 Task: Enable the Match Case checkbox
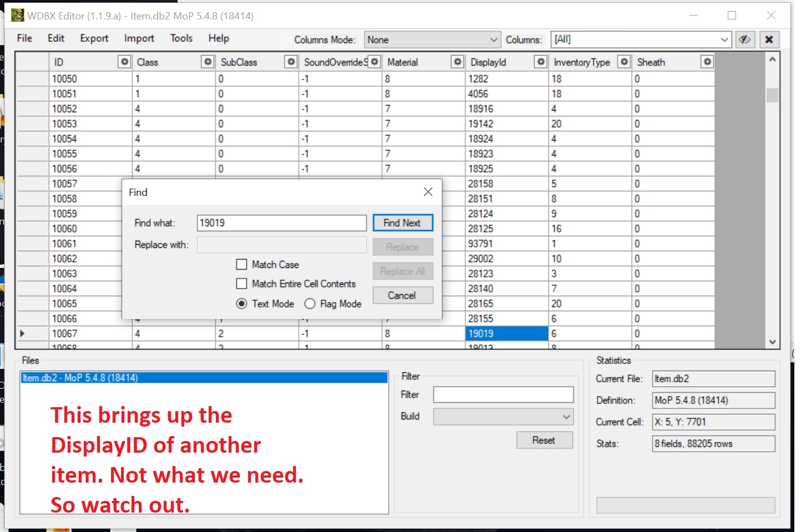pos(241,265)
